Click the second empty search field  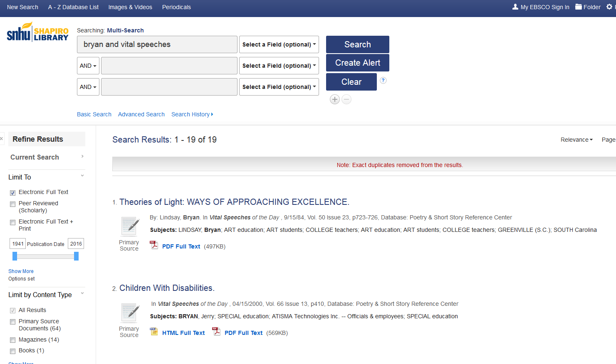[x=169, y=66]
